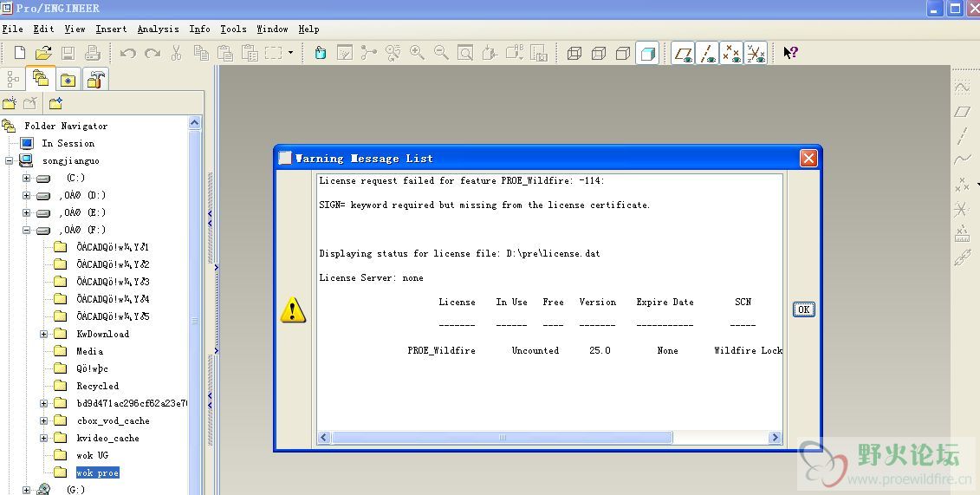This screenshot has height=495, width=980.
Task: Click the warning dialog horizontal scrollbar thumb
Action: (502, 438)
